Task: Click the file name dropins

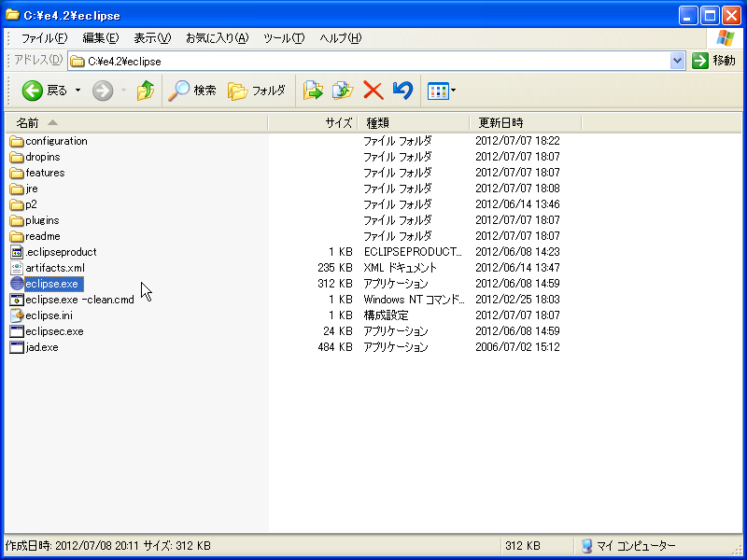Action: (43, 157)
